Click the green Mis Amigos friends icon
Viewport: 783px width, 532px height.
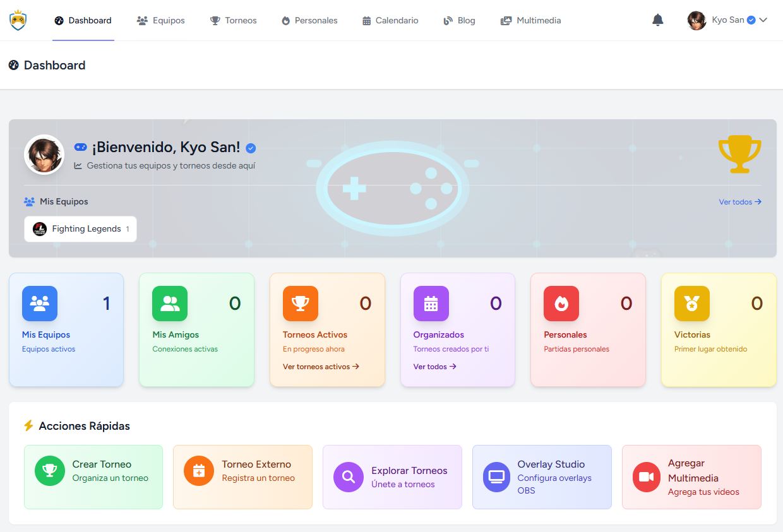pyautogui.click(x=170, y=304)
